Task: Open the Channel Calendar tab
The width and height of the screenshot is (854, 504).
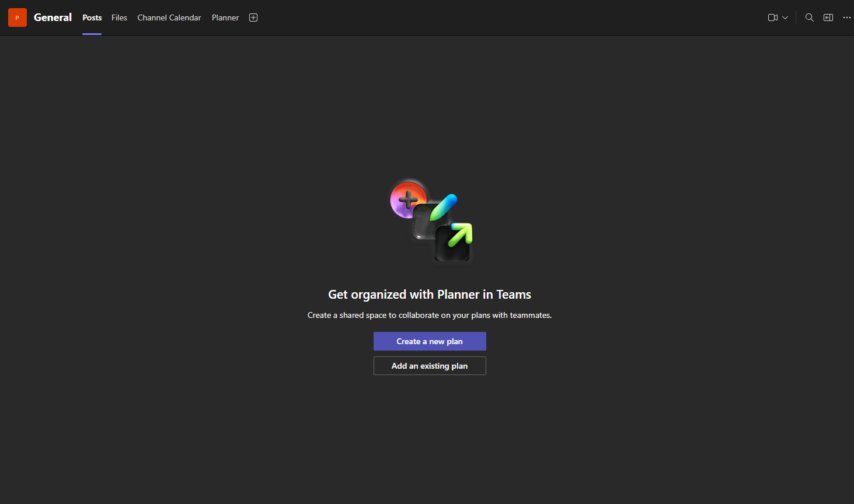Action: click(169, 17)
